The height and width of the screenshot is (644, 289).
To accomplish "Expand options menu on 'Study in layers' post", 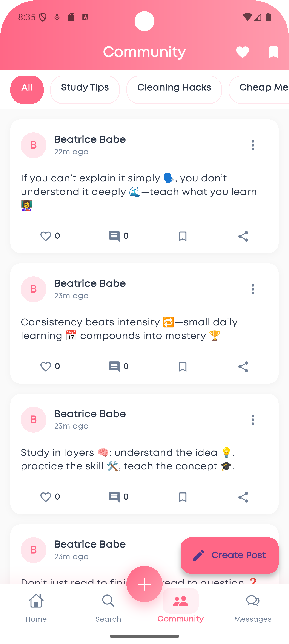I will pos(253,420).
